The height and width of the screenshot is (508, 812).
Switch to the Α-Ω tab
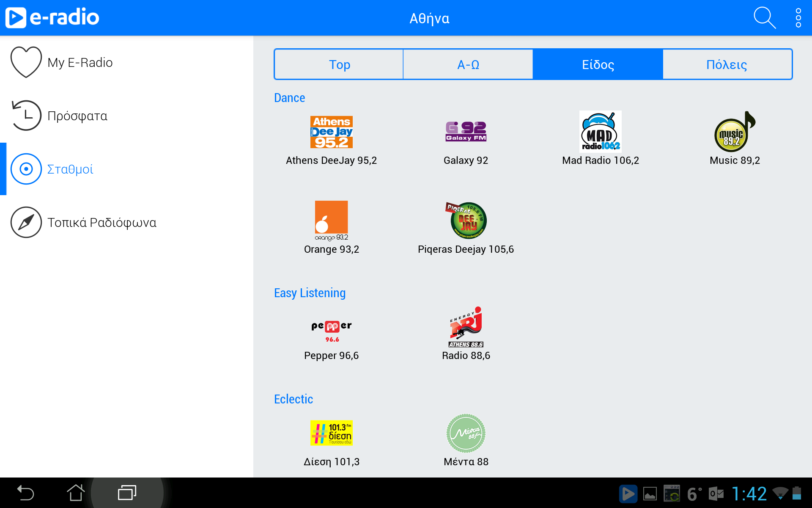point(468,64)
